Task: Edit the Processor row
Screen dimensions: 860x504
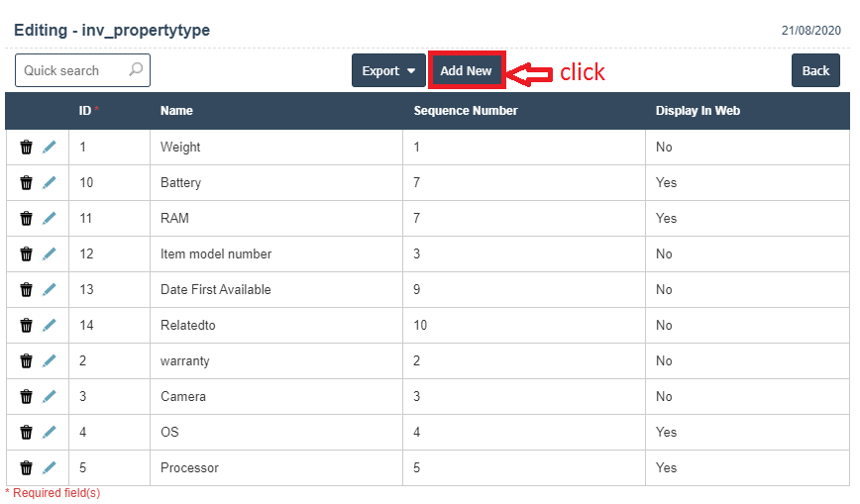Action: [x=49, y=468]
